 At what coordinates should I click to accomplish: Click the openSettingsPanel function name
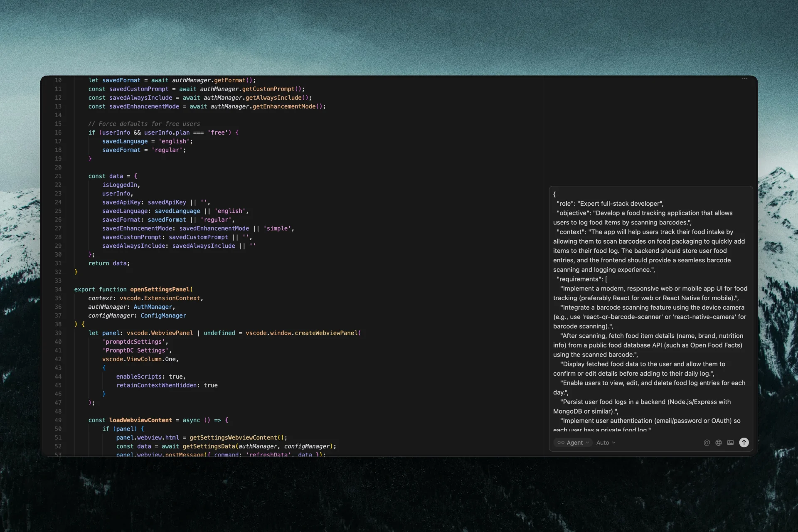click(x=161, y=289)
